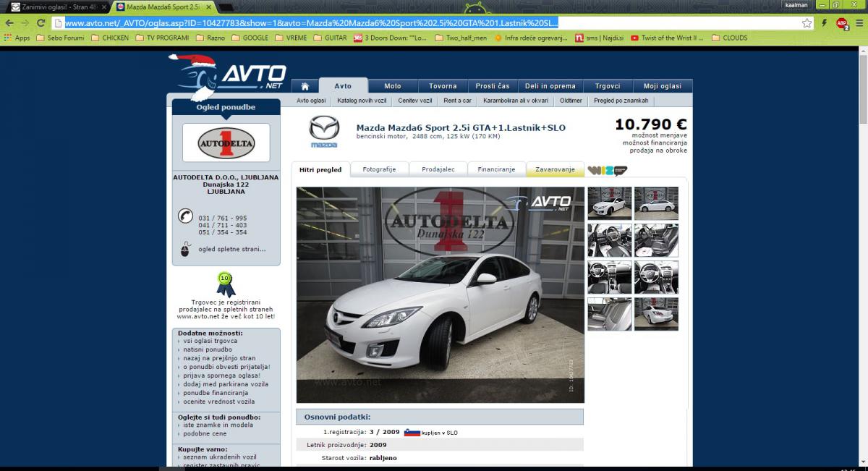Screen dimensions: 868x471
Task: Open Pregled po znamkah submenu link
Action: 621,101
